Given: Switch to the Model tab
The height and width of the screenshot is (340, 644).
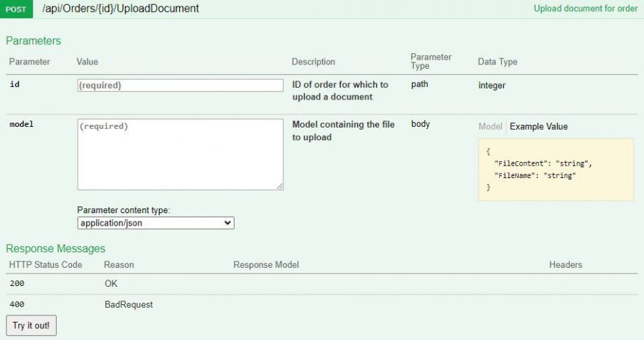Looking at the screenshot, I should coord(490,126).
